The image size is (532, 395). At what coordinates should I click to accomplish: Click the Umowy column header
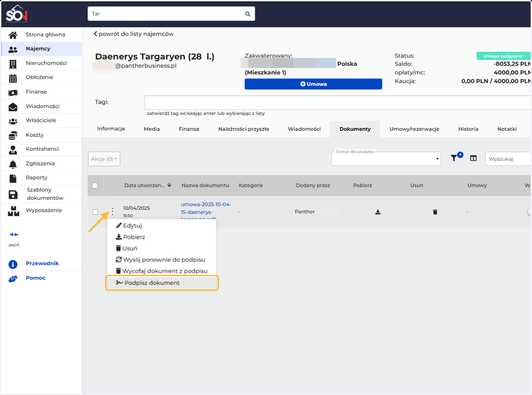(477, 185)
